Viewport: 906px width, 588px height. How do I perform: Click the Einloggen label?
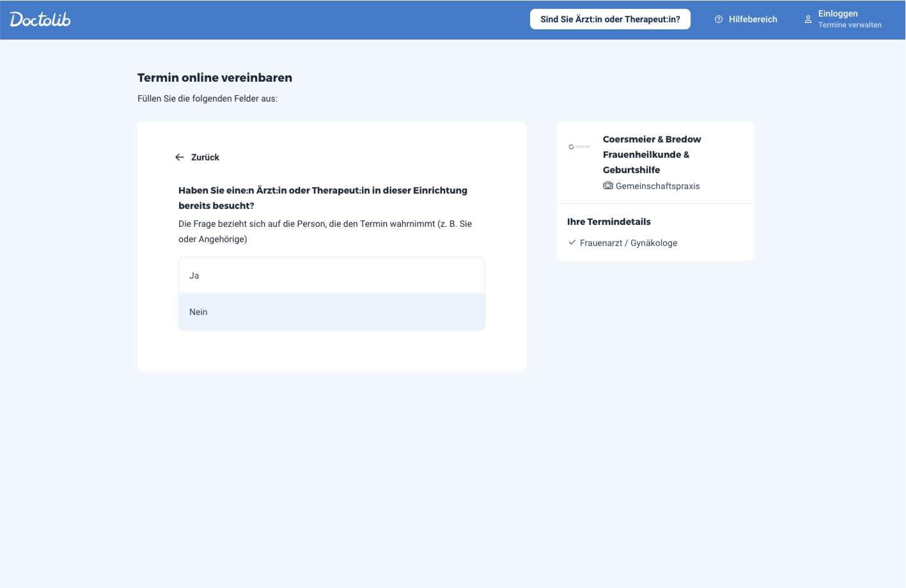click(x=838, y=13)
